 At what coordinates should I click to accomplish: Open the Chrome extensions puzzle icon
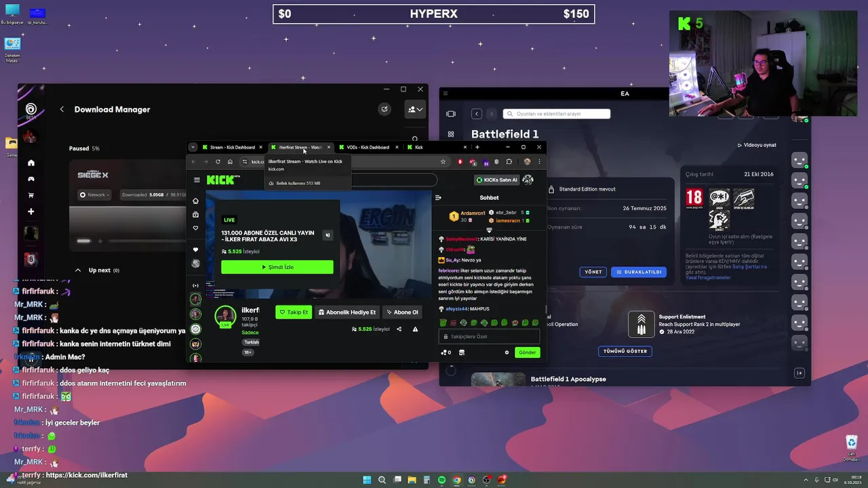point(509,161)
